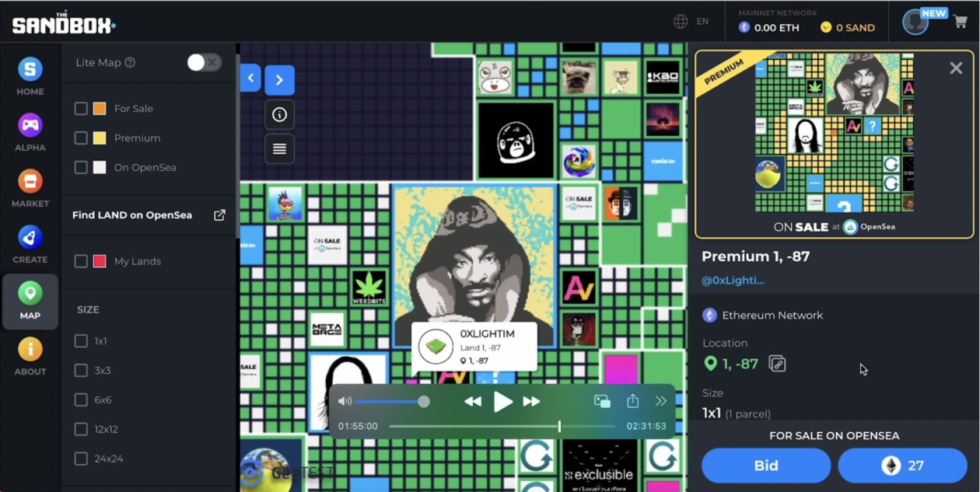Viewport: 980px width, 492px height.
Task: Adjust the video volume slider
Action: click(x=393, y=402)
